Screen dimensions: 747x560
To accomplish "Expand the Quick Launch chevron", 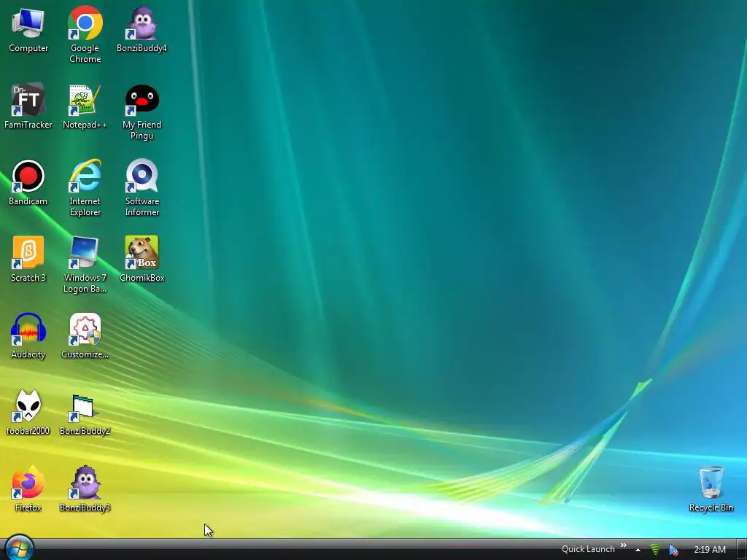I will (x=623, y=545).
